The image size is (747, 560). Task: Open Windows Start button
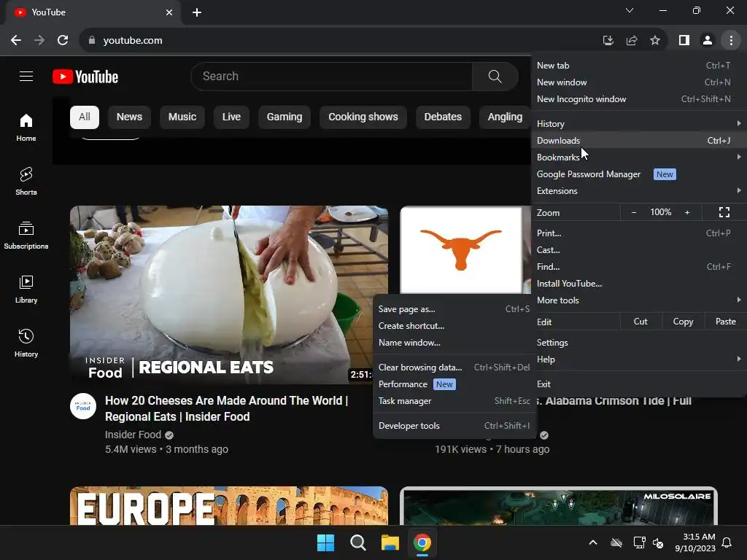pos(326,542)
